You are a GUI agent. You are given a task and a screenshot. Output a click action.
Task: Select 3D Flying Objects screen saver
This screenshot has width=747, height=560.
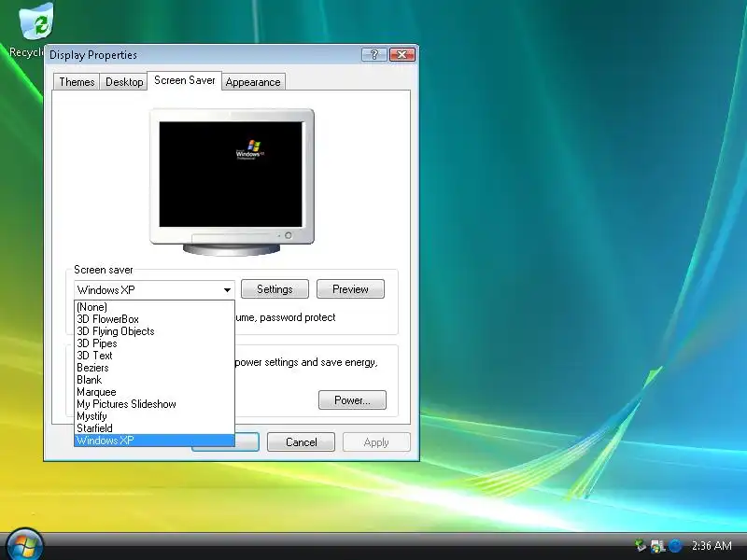pos(154,331)
